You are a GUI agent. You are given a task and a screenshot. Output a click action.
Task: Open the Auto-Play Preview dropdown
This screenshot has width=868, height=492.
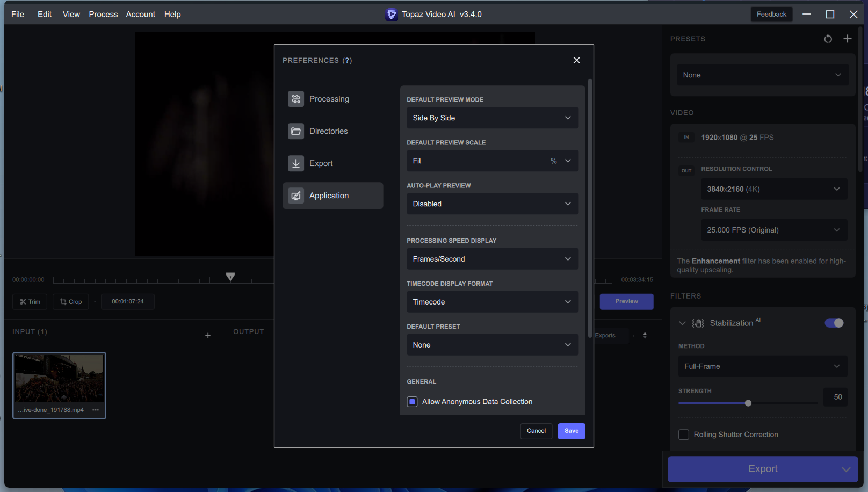492,204
